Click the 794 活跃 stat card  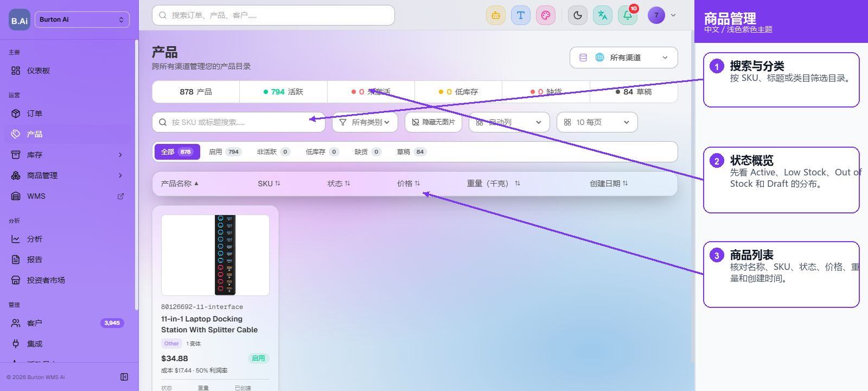point(283,92)
